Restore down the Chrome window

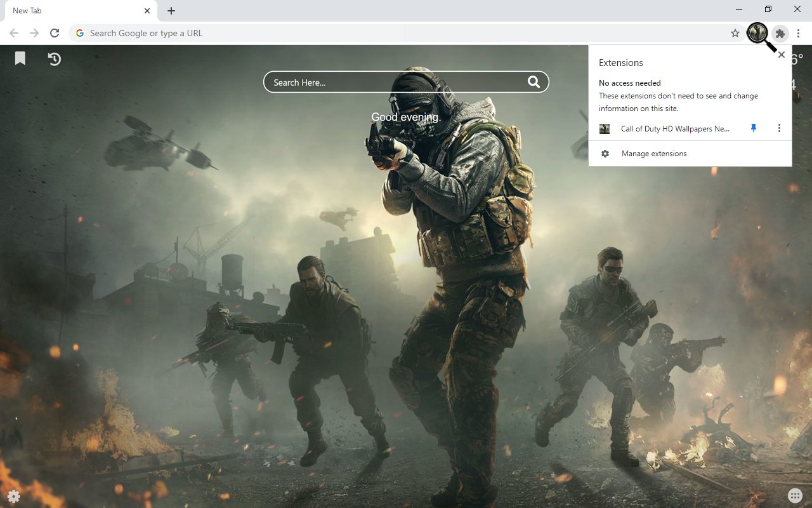(x=768, y=9)
